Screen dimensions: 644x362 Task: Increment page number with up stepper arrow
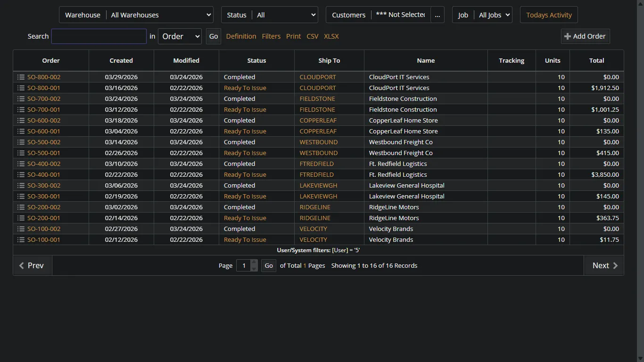[x=254, y=262]
